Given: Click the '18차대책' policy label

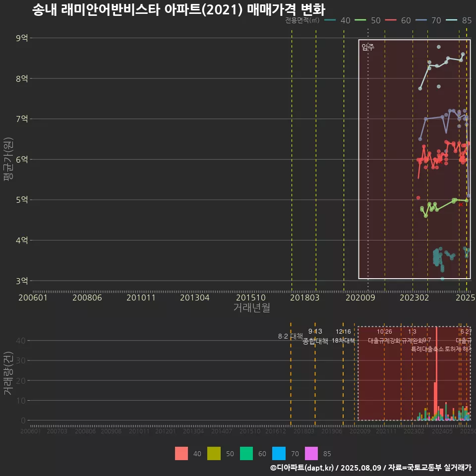Looking at the screenshot, I should tap(343, 341).
